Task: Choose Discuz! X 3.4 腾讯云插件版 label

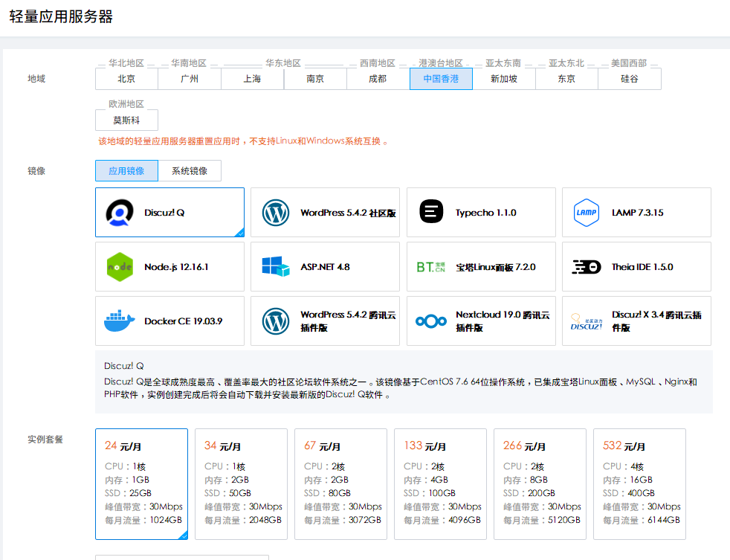Action: click(656, 321)
